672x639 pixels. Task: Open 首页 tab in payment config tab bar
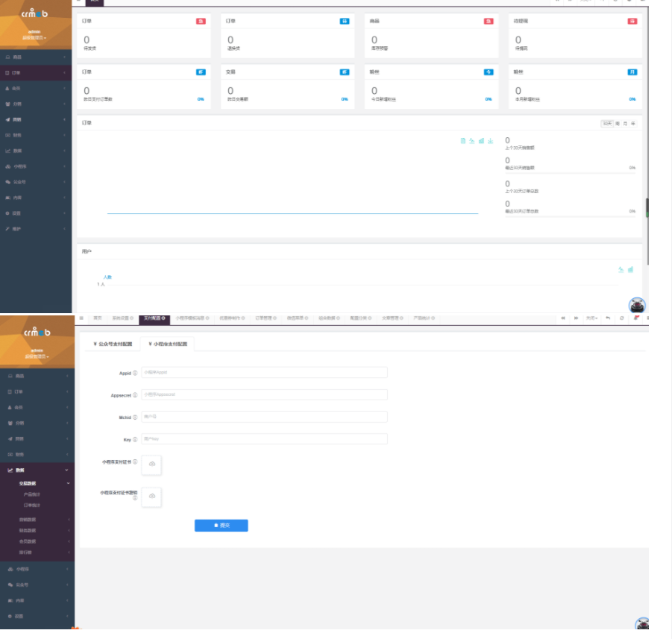(x=98, y=318)
